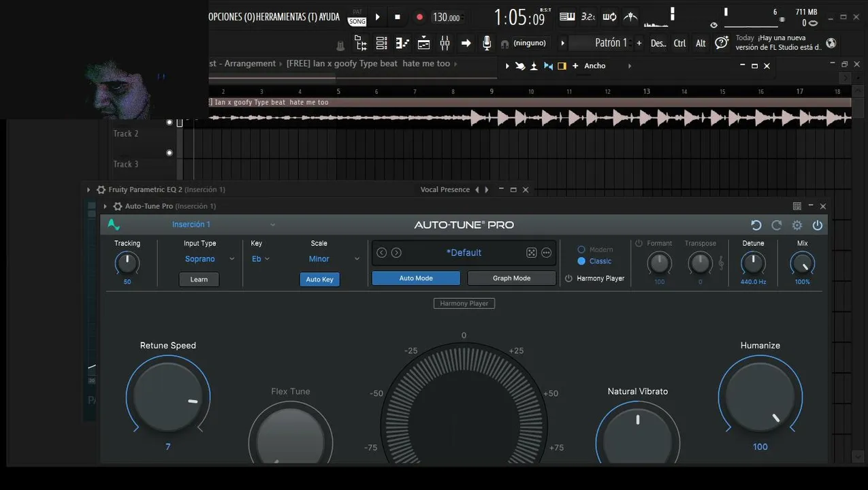Toggle typing keyboard to piano icon
Image resolution: width=868 pixels, height=490 pixels.
click(x=567, y=16)
